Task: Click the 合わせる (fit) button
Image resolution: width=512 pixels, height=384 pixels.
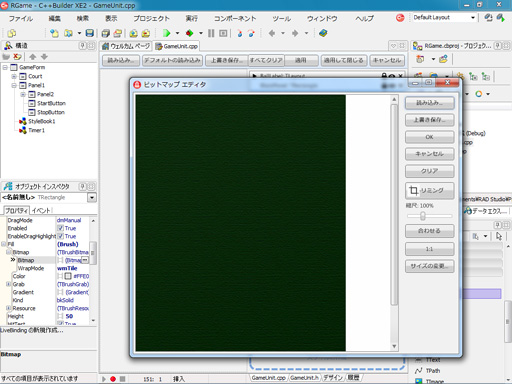Action: coord(429,231)
